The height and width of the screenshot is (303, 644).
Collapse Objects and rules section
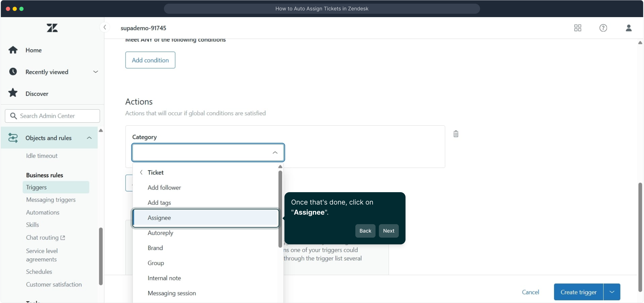89,138
